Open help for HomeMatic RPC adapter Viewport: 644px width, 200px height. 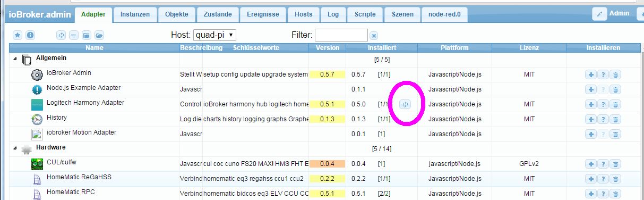(x=603, y=194)
